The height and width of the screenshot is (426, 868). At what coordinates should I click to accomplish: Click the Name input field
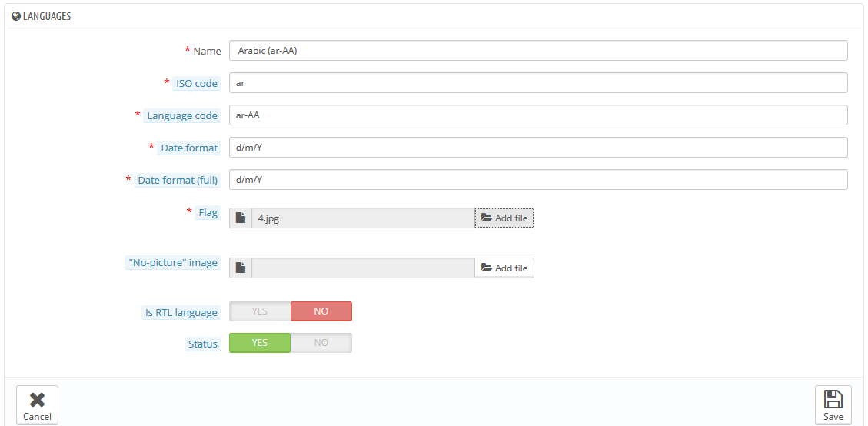[538, 51]
